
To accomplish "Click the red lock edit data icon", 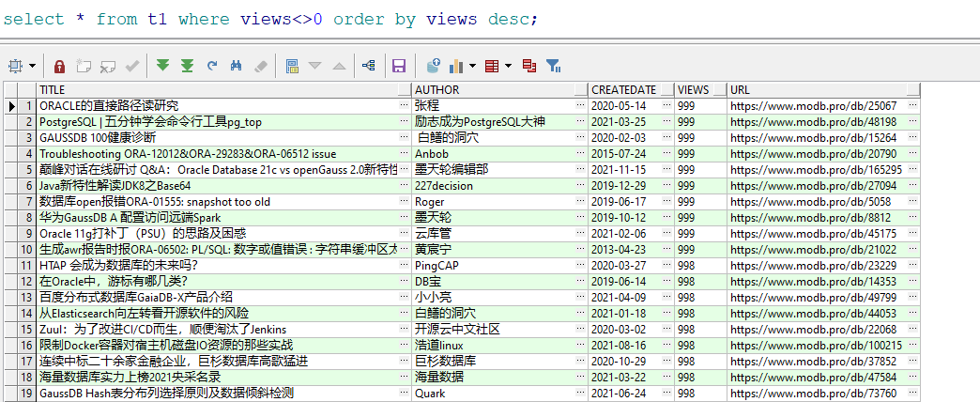I will click(59, 65).
